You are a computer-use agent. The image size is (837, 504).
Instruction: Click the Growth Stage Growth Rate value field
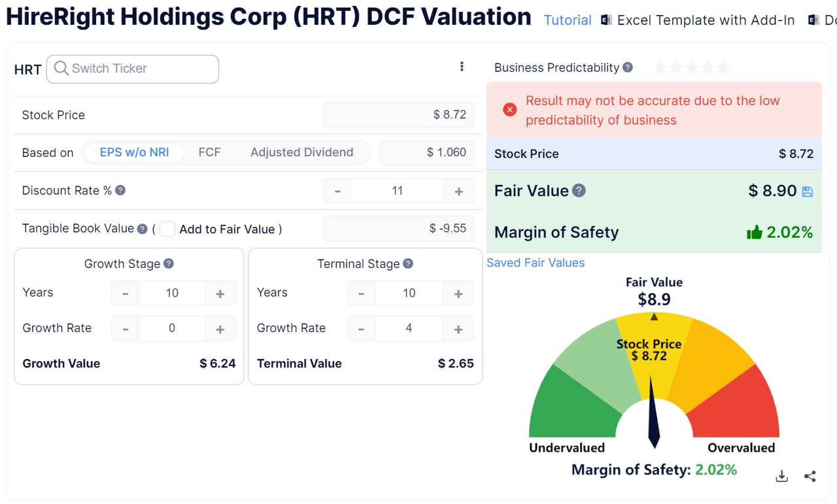tap(172, 329)
